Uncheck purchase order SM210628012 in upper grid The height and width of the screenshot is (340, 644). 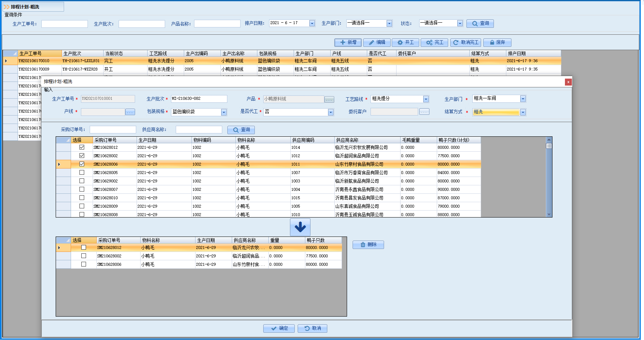(82, 147)
